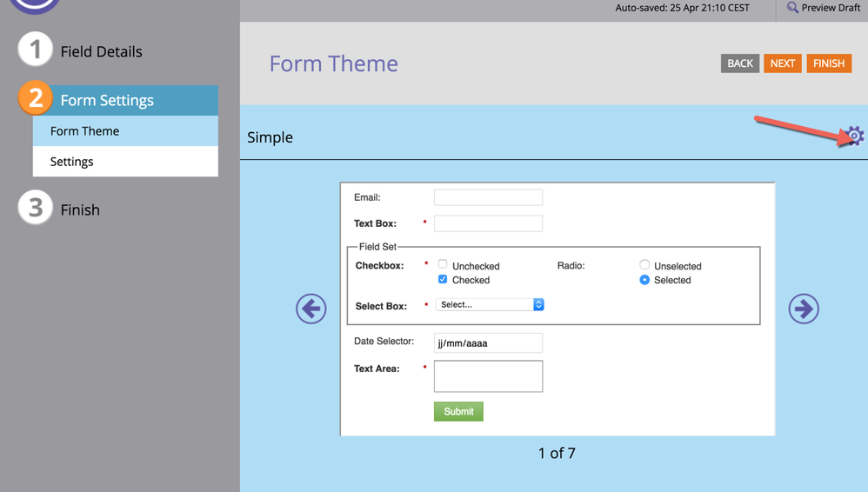Expand the Select Box dropdown
Image resolution: width=868 pixels, height=492 pixels.
click(490, 304)
